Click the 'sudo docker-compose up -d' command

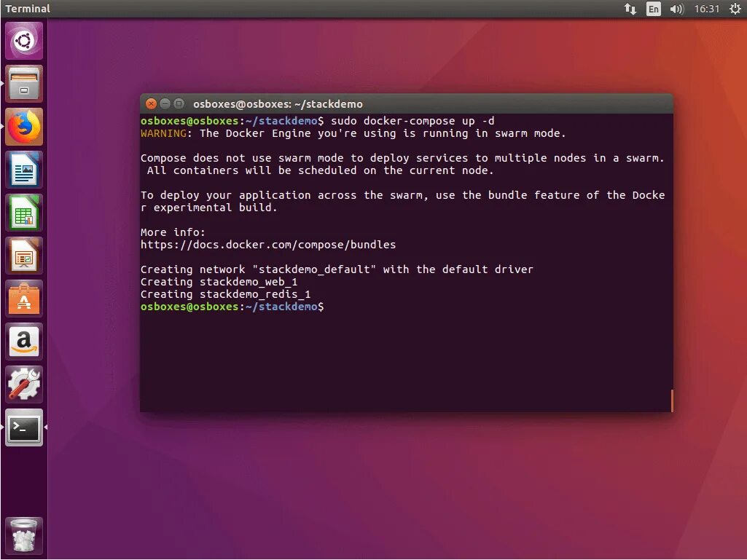click(x=412, y=121)
